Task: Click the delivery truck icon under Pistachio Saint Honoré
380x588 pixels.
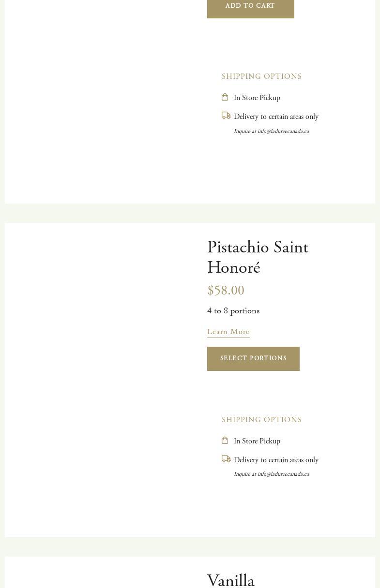Action: (226, 459)
